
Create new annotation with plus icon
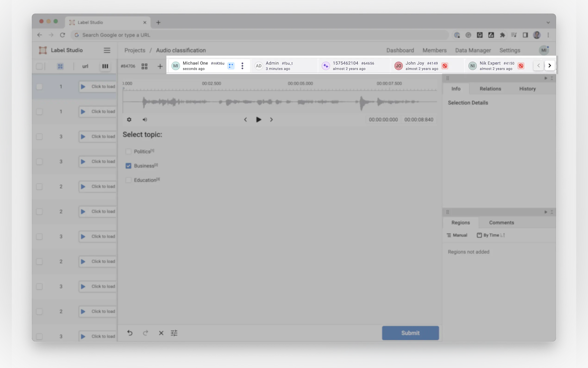160,66
